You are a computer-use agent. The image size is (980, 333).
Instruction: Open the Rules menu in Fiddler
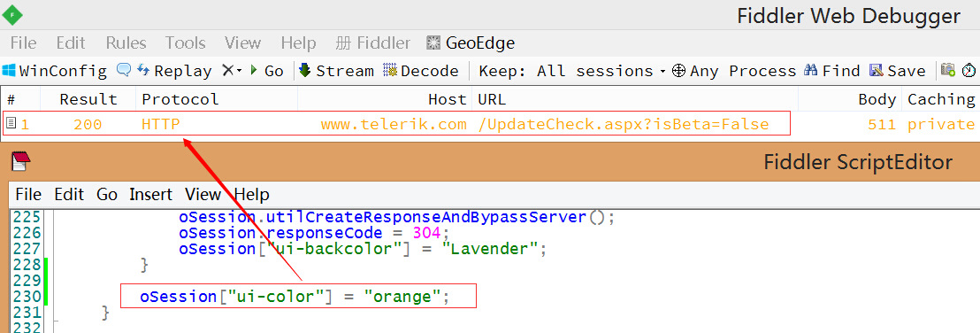coord(126,43)
